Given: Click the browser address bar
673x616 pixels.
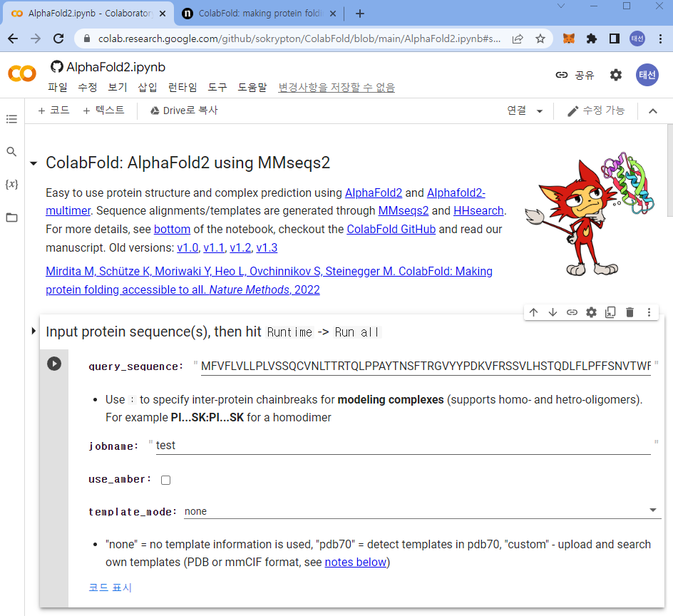Looking at the screenshot, I should click(299, 38).
